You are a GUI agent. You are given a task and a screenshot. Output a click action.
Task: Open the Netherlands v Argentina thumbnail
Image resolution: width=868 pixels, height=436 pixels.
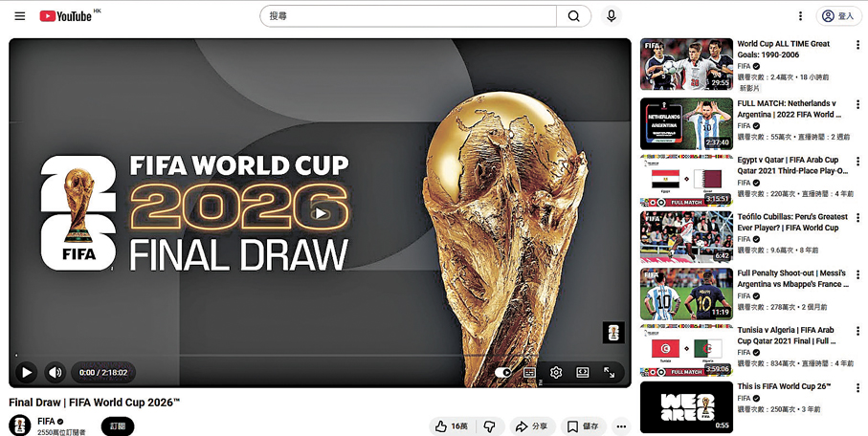[686, 124]
